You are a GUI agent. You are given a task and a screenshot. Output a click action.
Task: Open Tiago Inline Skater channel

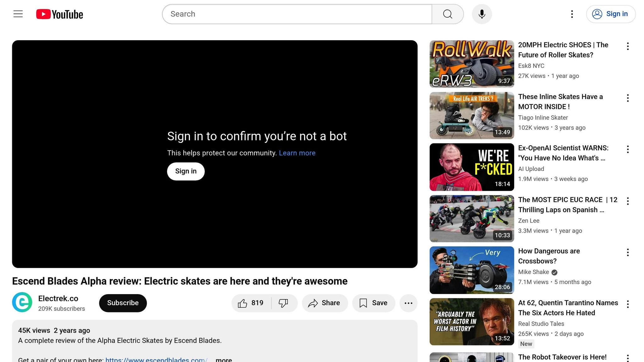pyautogui.click(x=543, y=118)
